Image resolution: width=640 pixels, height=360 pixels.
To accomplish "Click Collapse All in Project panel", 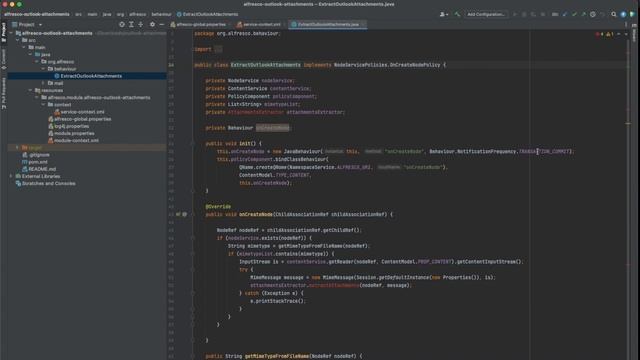I will [x=140, y=24].
